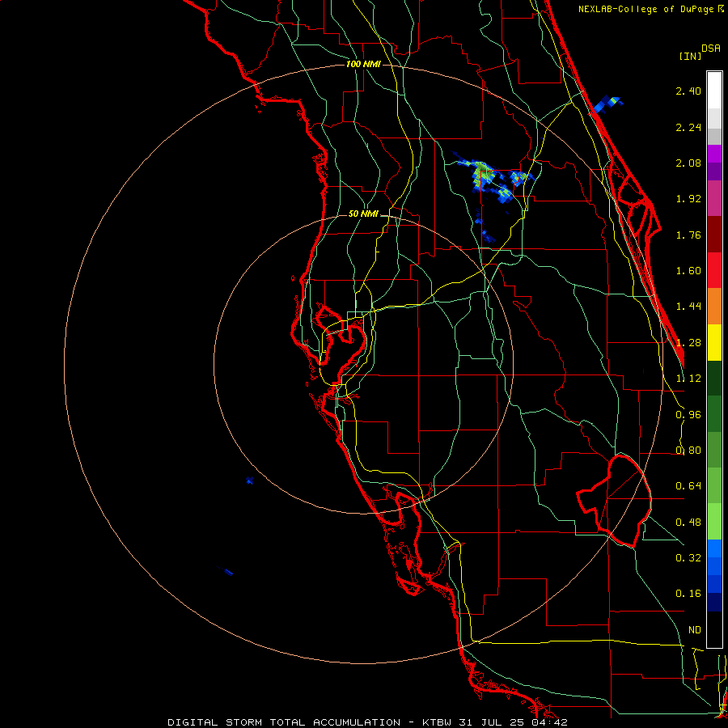The image size is (728, 728).
Task: Pick the bright magenta legend swatch
Action: [x=714, y=154]
